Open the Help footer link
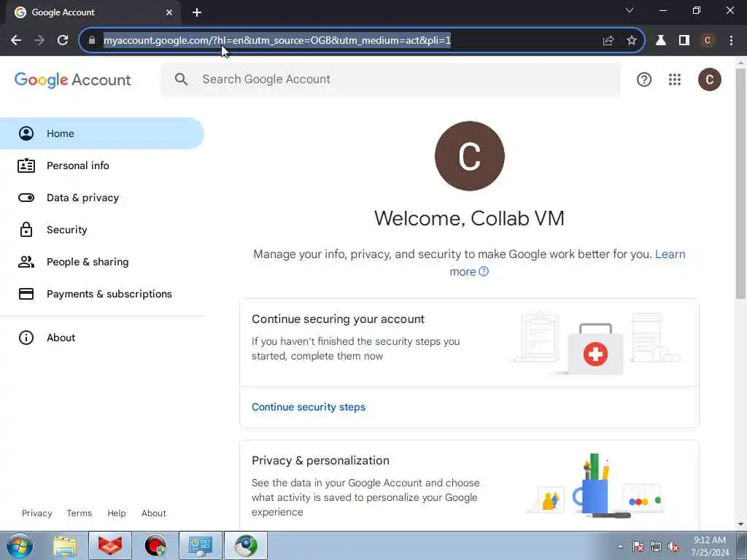Image resolution: width=747 pixels, height=560 pixels. [116, 513]
